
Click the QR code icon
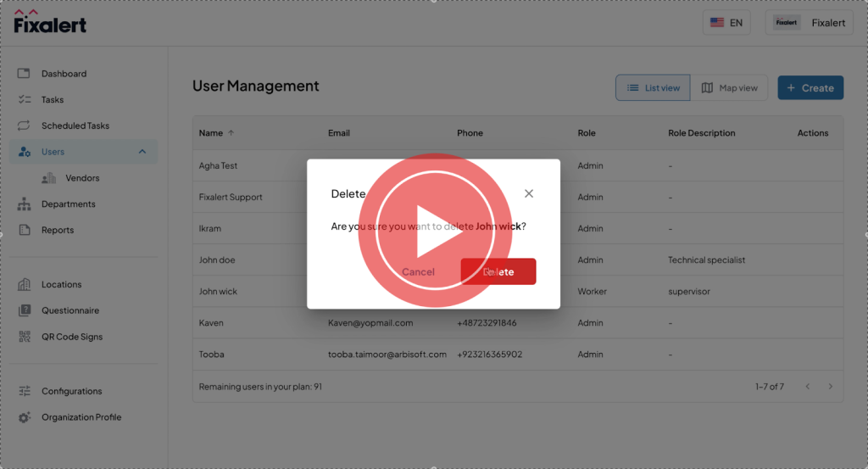[x=25, y=336]
